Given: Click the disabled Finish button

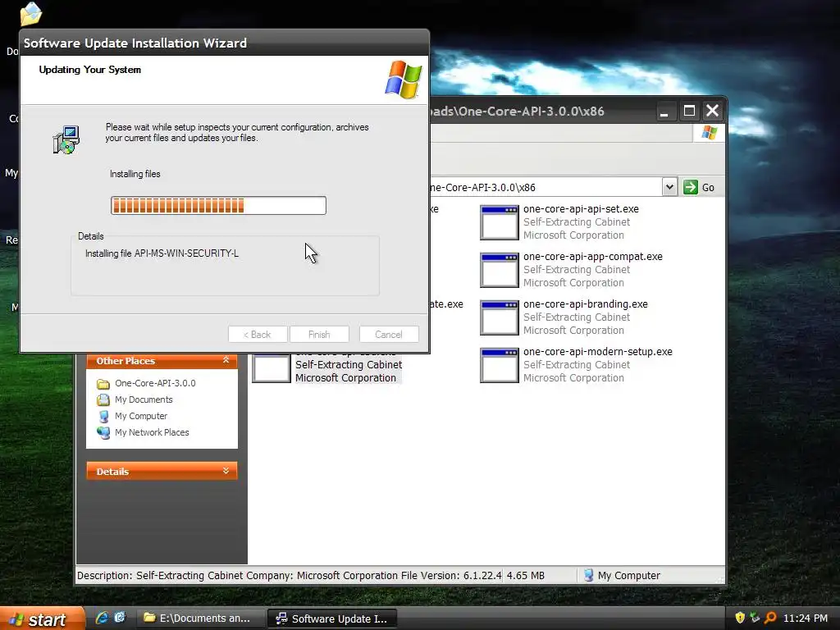Looking at the screenshot, I should [319, 335].
